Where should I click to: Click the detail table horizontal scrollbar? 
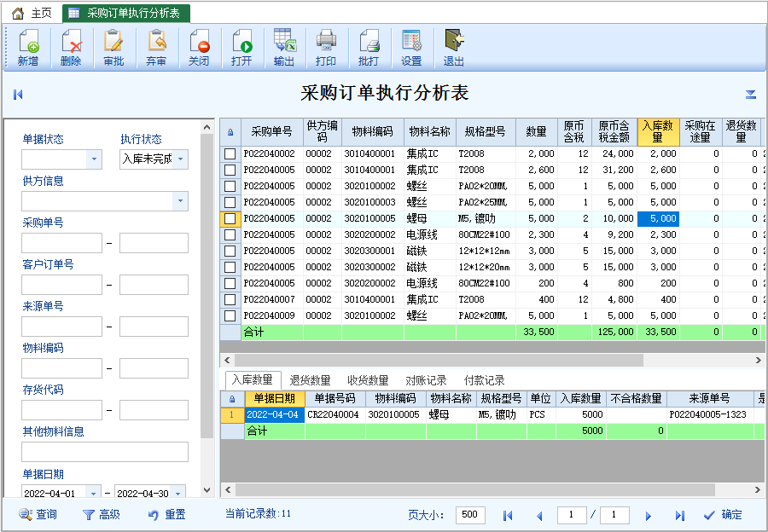point(474,489)
